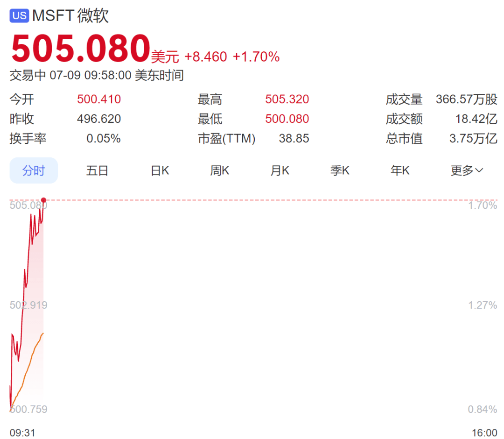Switch to the 五日 five-day tab

[x=97, y=170]
